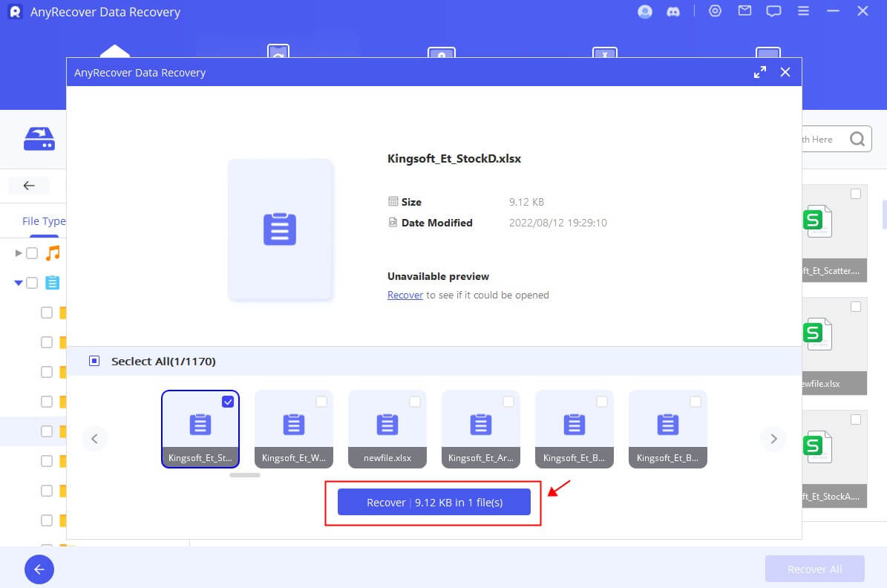The image size is (887, 588).
Task: Select the drive recovery icon in the sidebar
Action: click(x=39, y=139)
